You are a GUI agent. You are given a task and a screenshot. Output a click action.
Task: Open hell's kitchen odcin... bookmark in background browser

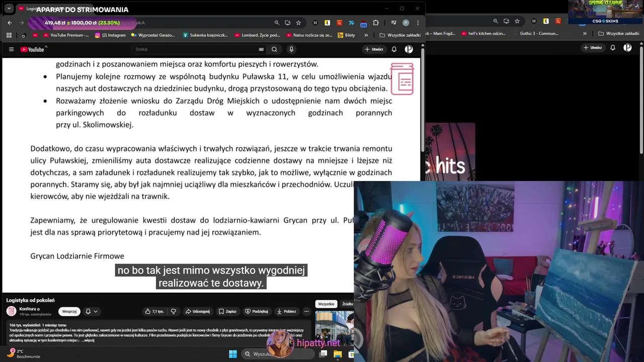[x=483, y=33]
